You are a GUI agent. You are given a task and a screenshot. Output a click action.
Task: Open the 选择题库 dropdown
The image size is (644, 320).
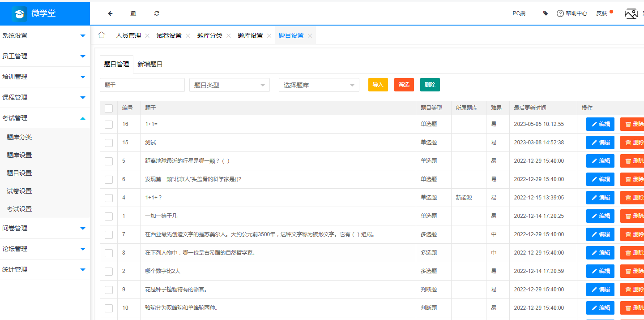point(319,85)
